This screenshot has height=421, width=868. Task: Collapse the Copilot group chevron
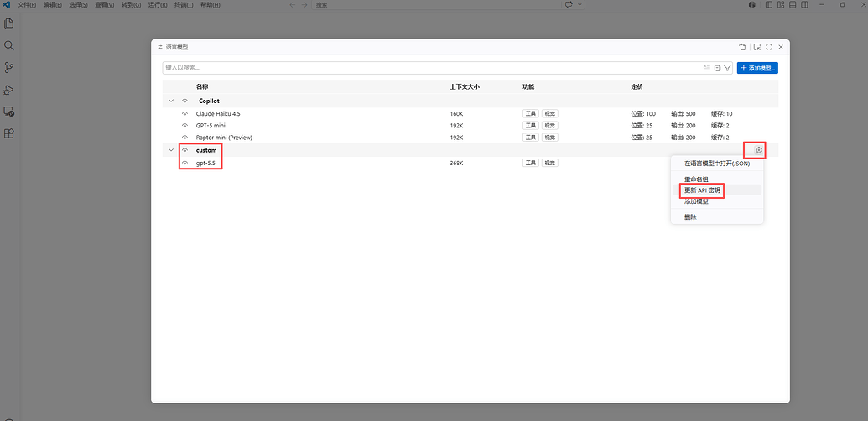tap(170, 101)
